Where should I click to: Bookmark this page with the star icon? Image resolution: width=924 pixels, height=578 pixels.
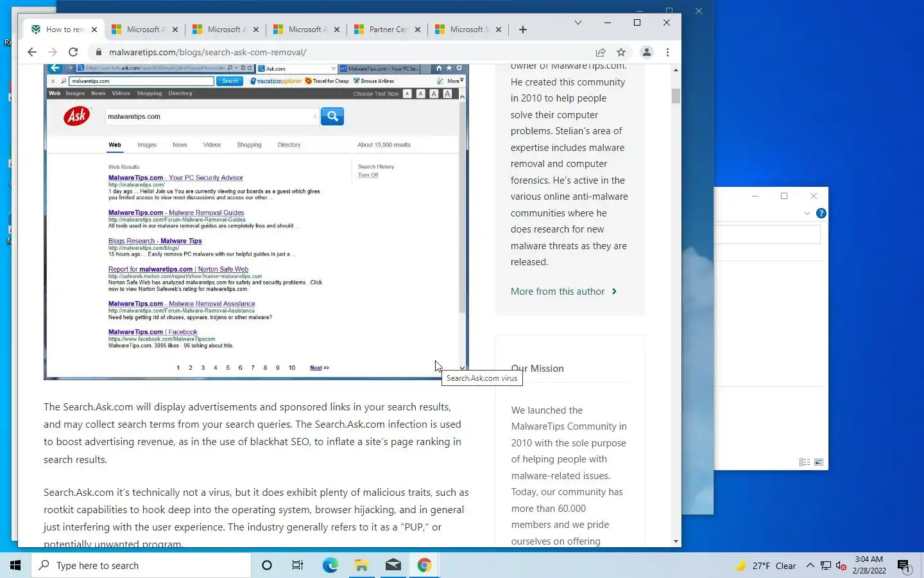coord(621,52)
